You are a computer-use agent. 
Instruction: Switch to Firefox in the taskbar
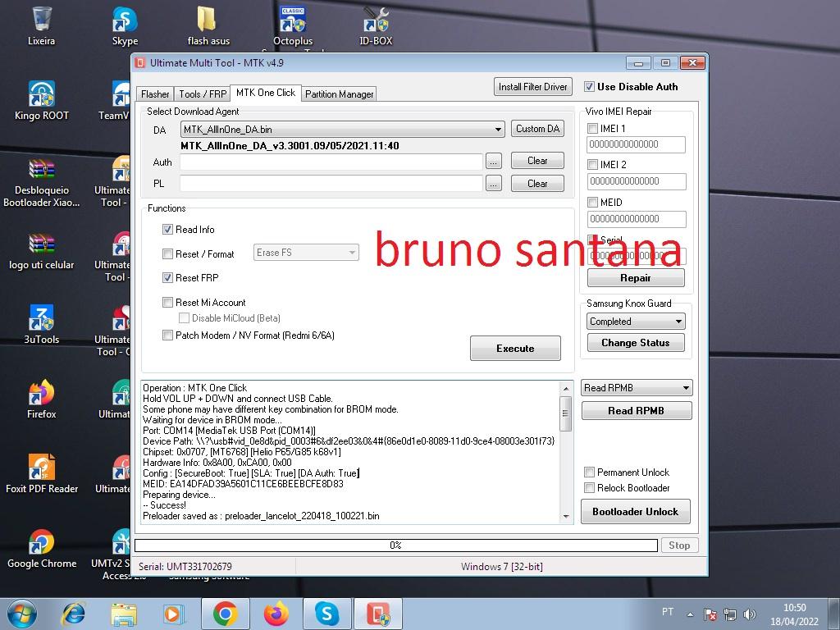[276, 614]
